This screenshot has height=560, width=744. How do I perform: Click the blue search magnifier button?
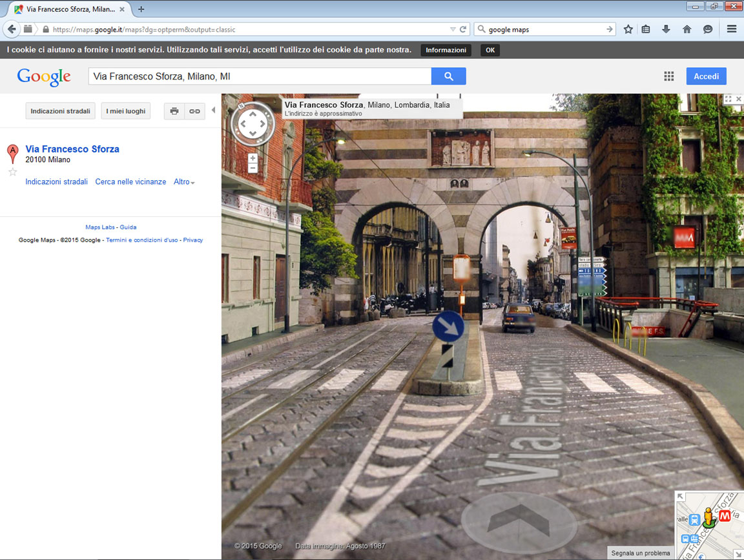(448, 76)
